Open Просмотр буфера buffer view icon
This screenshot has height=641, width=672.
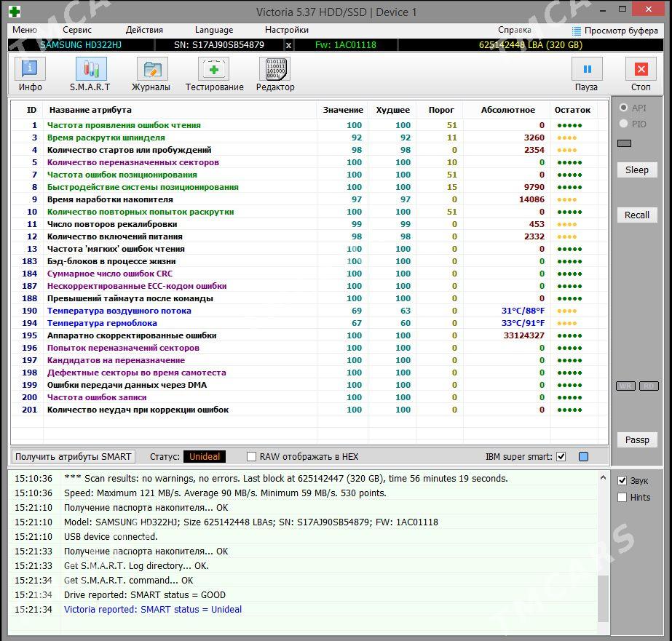577,31
